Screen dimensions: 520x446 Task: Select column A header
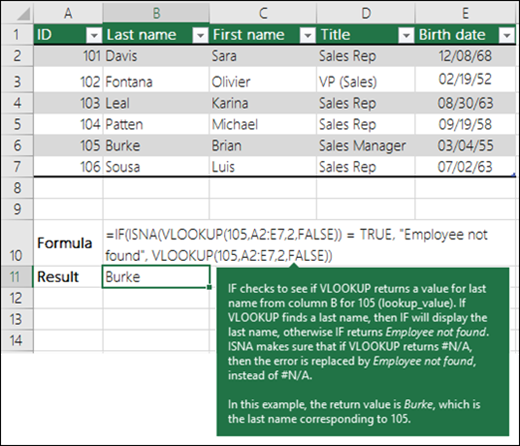[68, 13]
